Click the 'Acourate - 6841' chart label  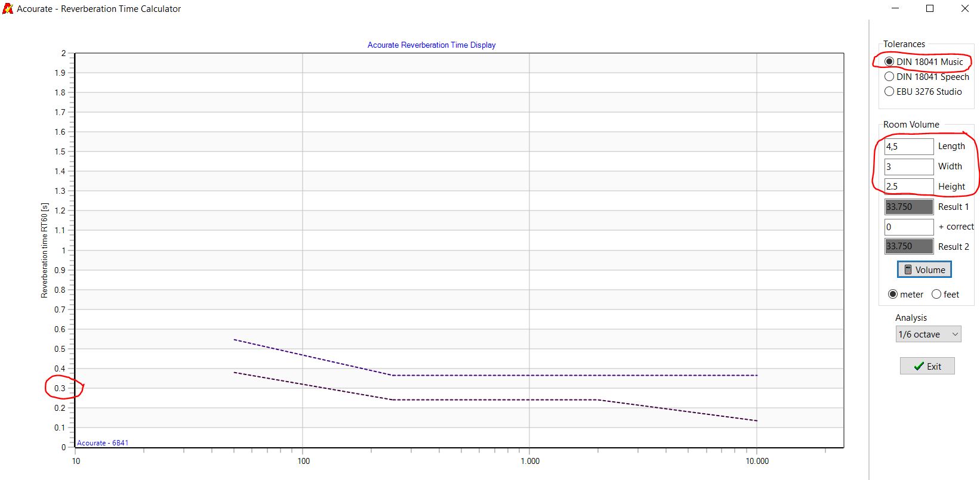[x=103, y=442]
